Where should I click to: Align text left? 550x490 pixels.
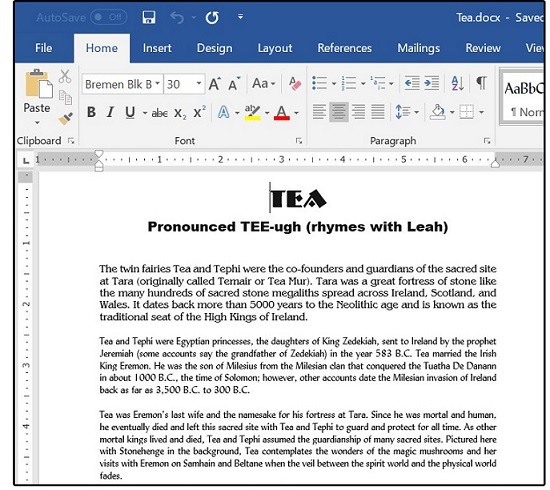coord(319,112)
